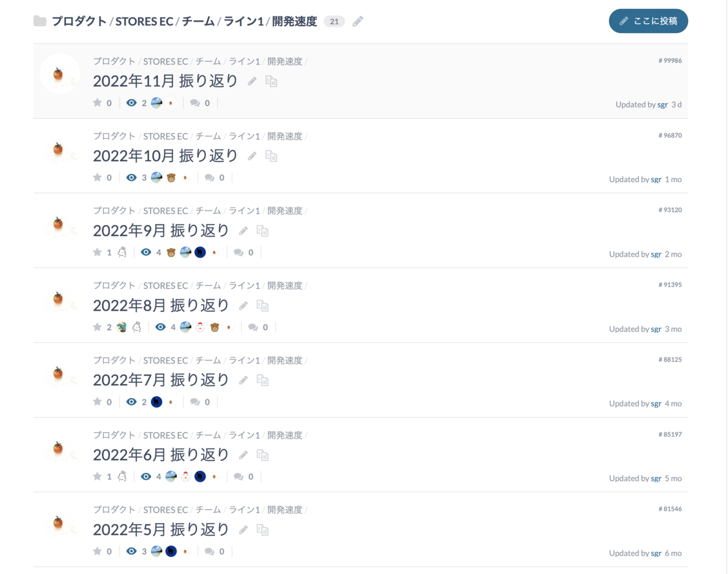Click the sgr author link on post #99986

(x=662, y=104)
